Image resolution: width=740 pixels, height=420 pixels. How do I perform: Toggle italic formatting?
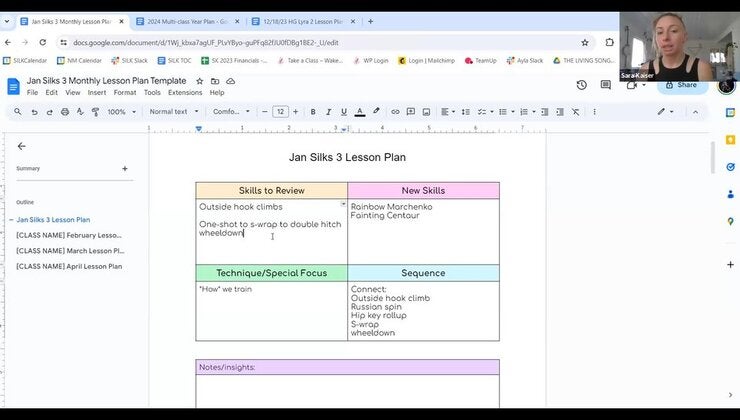click(x=328, y=112)
